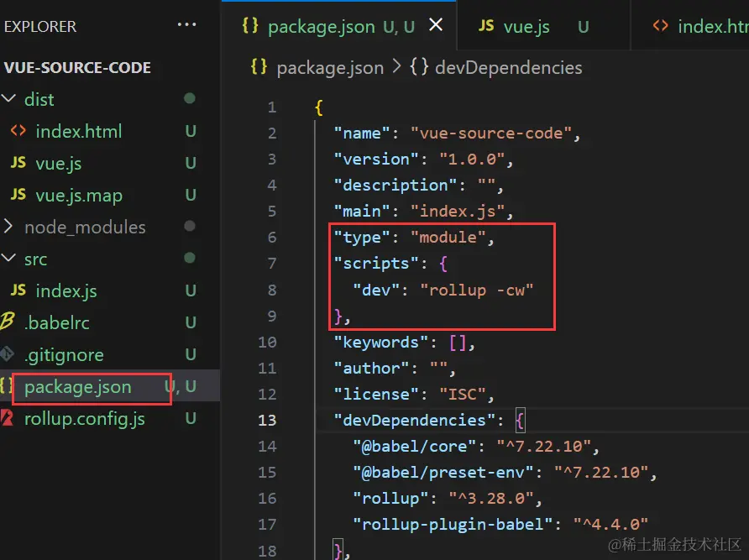The image size is (749, 560).
Task: Click line number 6 in the gutter
Action: pos(272,237)
